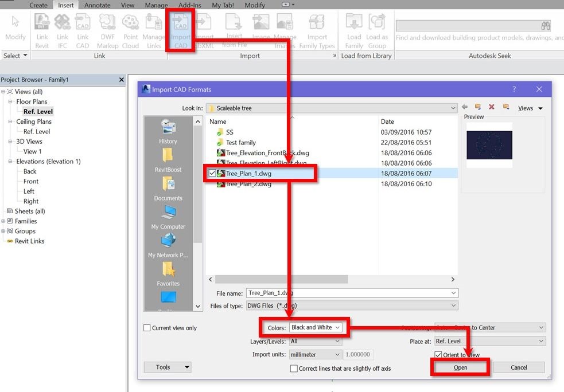Switch to the View ribbon tab

[128, 5]
